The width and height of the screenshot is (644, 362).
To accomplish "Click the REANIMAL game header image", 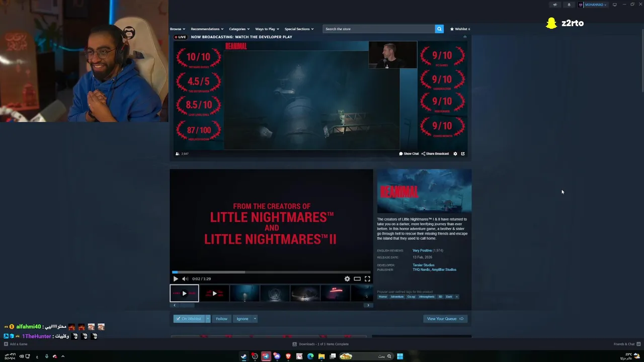I will (424, 191).
